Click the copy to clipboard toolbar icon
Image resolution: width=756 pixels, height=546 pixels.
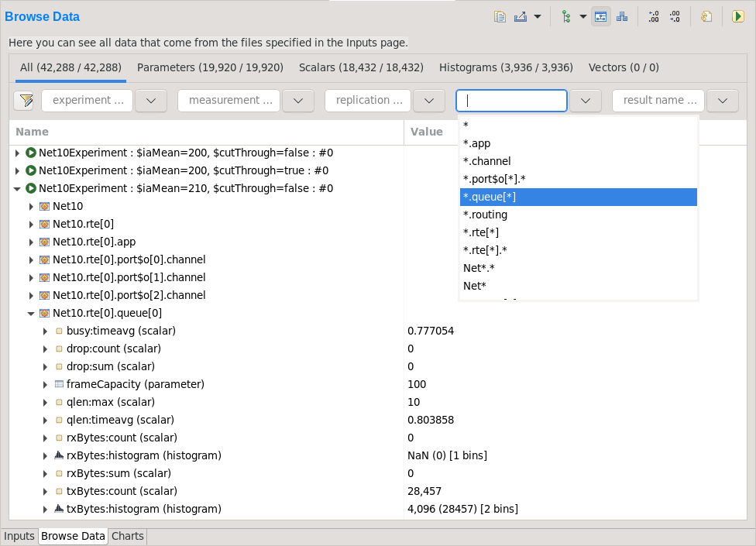(x=500, y=17)
